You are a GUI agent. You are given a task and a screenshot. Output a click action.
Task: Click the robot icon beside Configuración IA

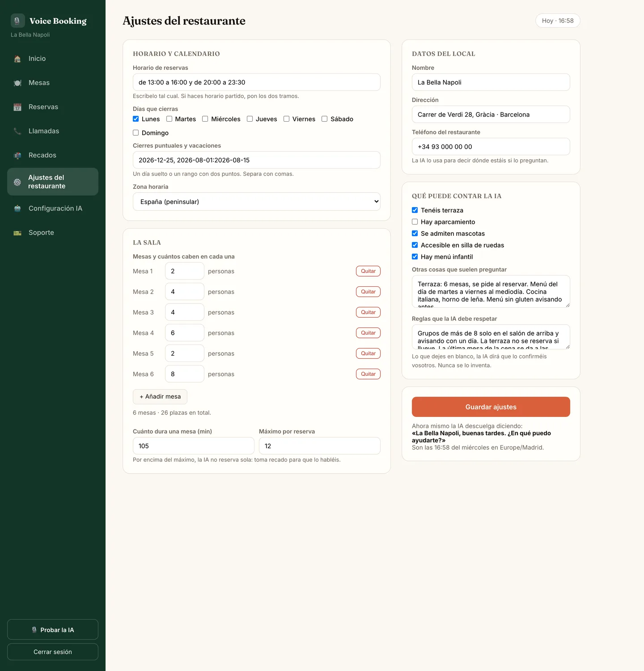click(17, 208)
